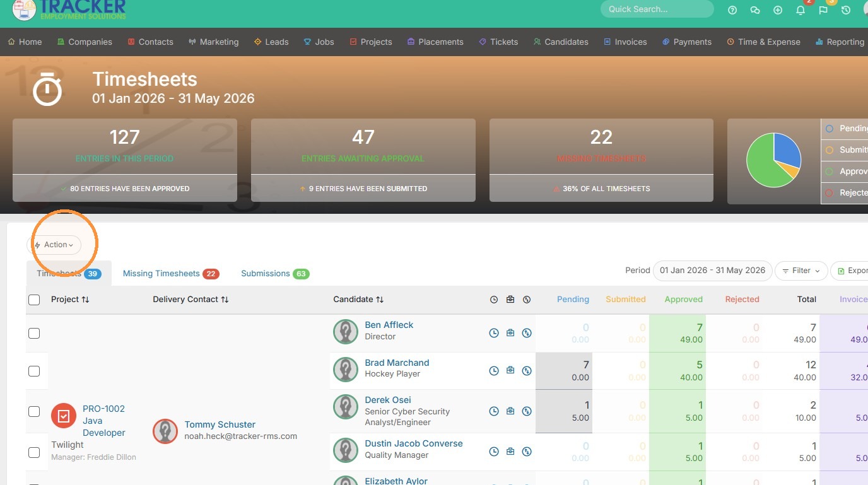
Task: Check the Brad Marchand row checkbox
Action: (34, 371)
